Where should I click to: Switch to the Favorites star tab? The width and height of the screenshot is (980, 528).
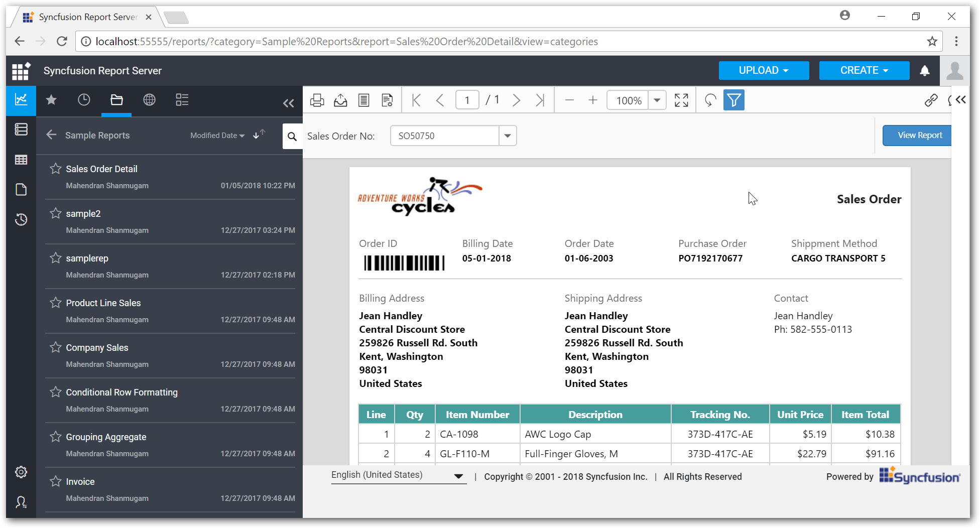point(51,100)
